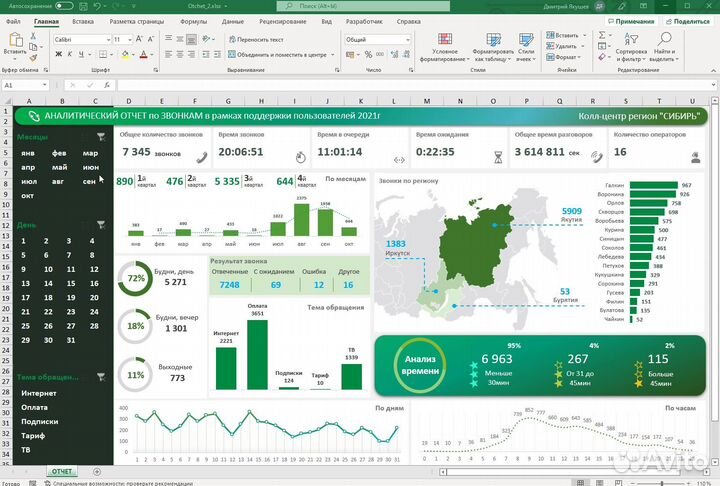Toggle Italic (К) formatting

tap(70, 55)
